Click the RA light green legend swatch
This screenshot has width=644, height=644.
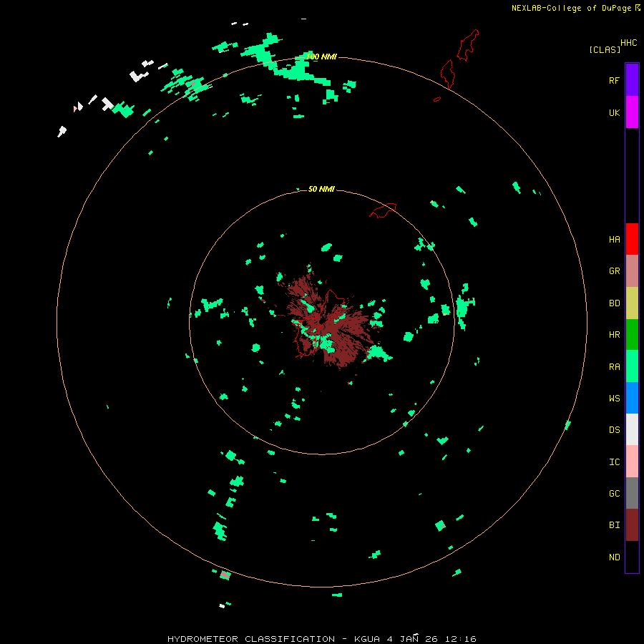[x=632, y=366]
